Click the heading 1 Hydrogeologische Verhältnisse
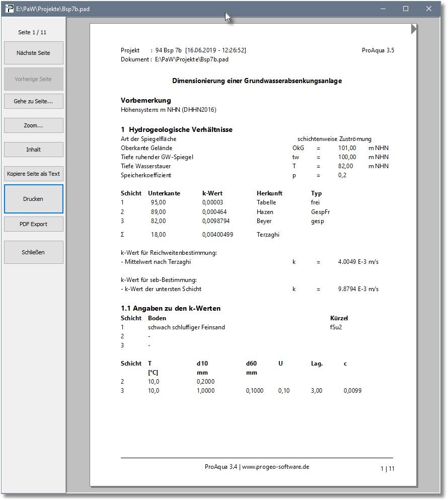The width and height of the screenshot is (448, 501). [176, 129]
